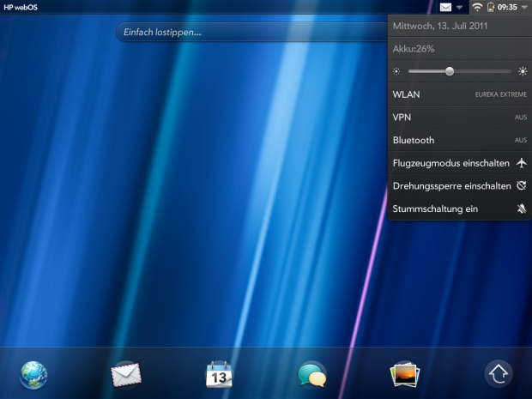Image resolution: width=532 pixels, height=399 pixels.
Task: Click the 'EUREKA EXTREME' network name
Action: click(501, 94)
